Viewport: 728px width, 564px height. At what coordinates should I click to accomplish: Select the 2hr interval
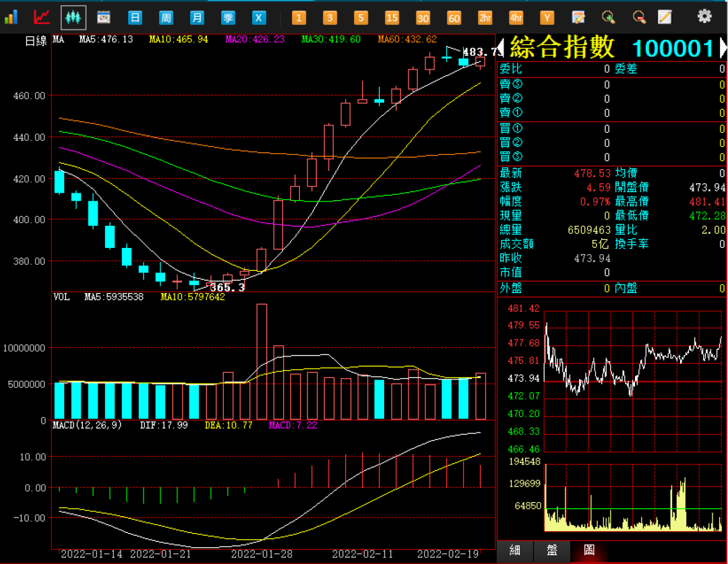(485, 18)
